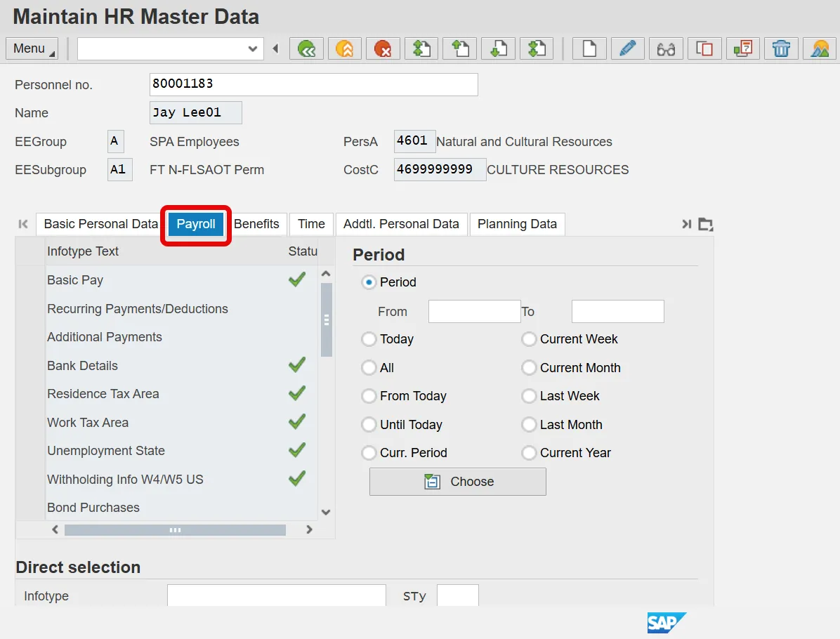840x639 pixels.
Task: Click the Create (blank page) icon
Action: (x=589, y=48)
